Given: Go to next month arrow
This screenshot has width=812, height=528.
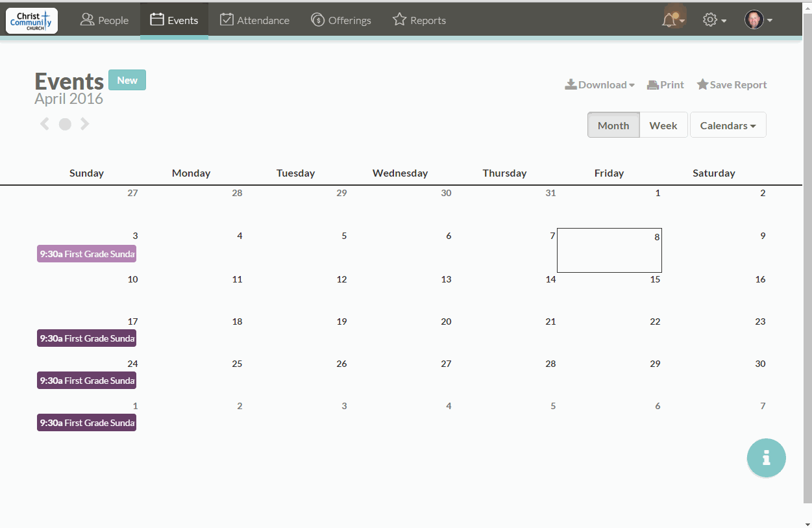Looking at the screenshot, I should (x=85, y=124).
